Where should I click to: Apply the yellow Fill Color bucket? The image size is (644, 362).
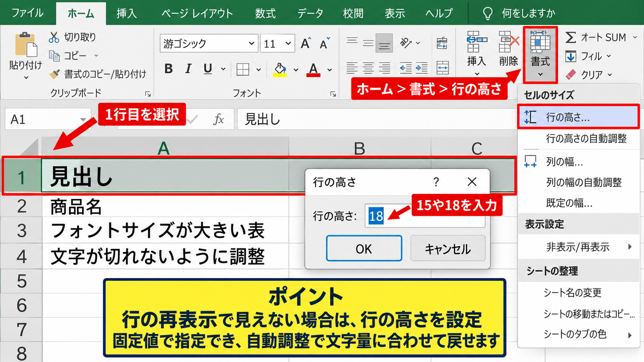(280, 70)
